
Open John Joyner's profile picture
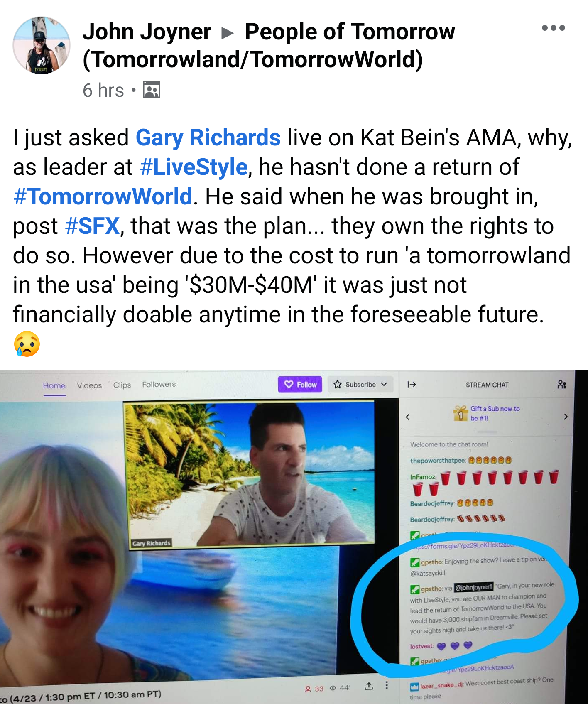(42, 45)
